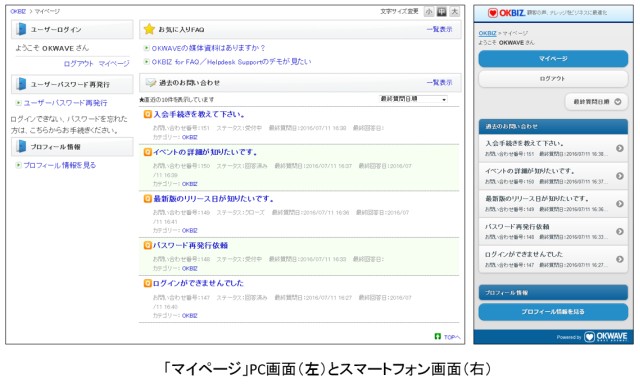Click the orange icon beside 最新版のリリース日が知りたいです。
Screen dimensions: 640x384
(147, 199)
